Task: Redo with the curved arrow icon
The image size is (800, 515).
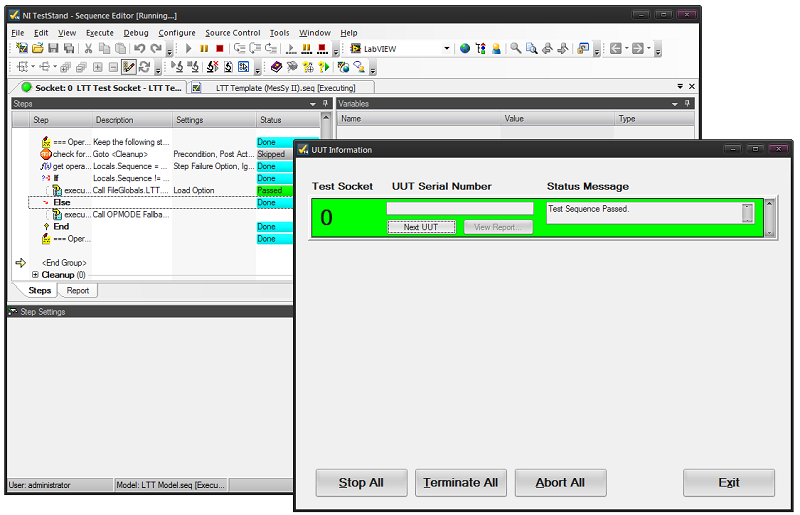Action: pyautogui.click(x=156, y=48)
